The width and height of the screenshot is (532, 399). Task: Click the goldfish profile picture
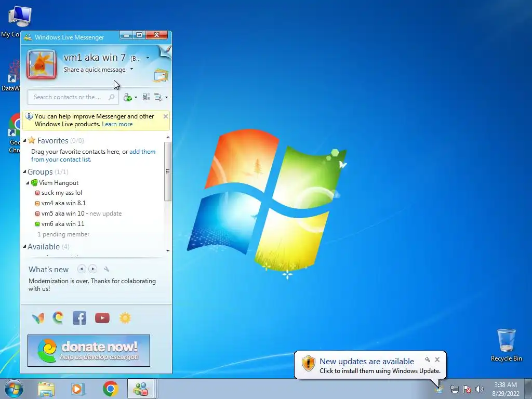tap(42, 64)
